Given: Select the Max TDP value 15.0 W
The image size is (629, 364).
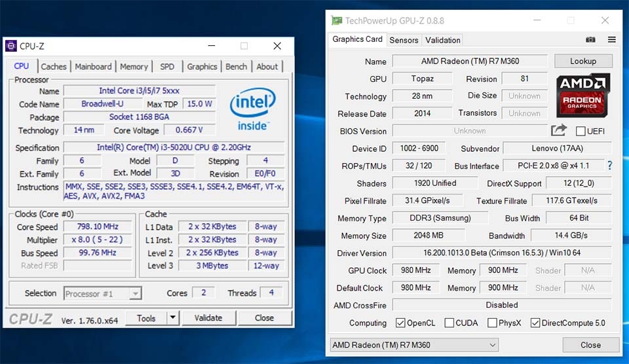Looking at the screenshot, I should 199,104.
